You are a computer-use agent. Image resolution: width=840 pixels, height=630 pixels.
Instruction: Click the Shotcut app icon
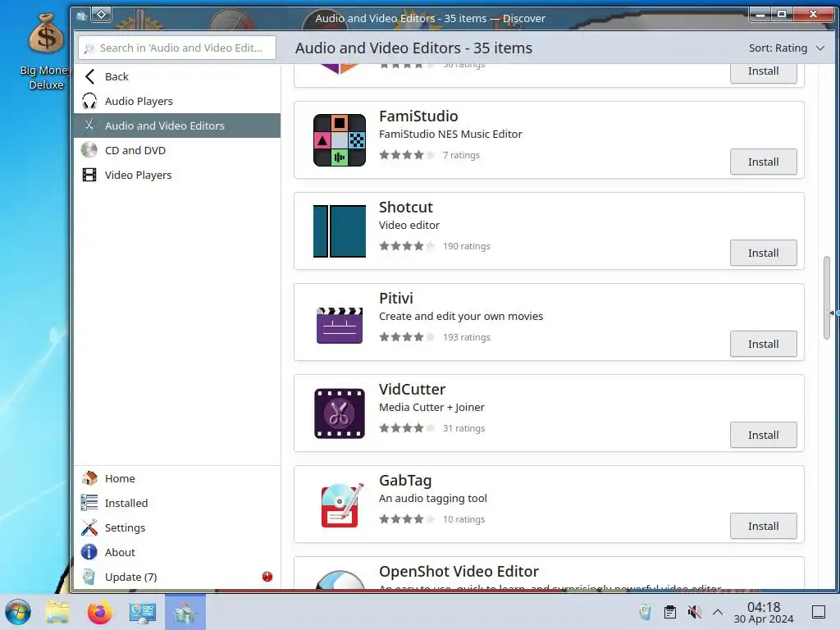coord(339,231)
